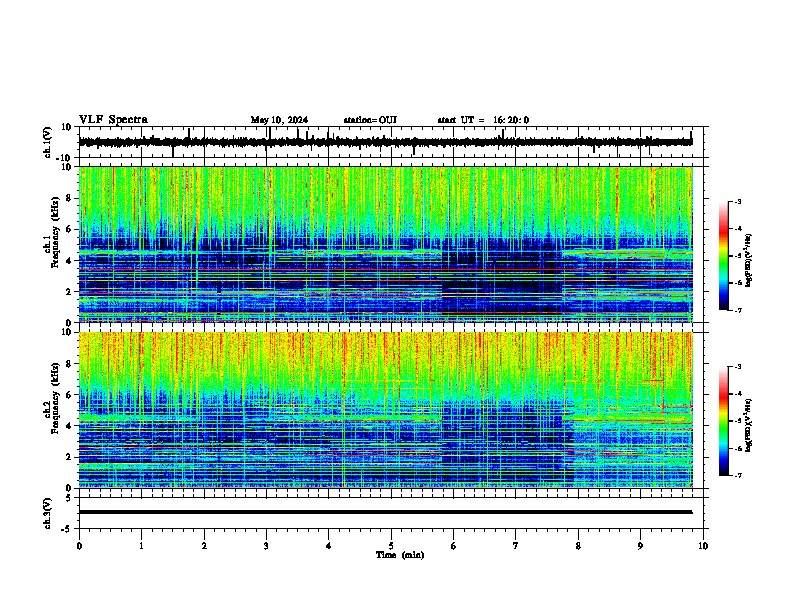Click the log(PSD) label beside ch.1 color scale
Viewport: 792px width, 612px height.
pos(749,261)
